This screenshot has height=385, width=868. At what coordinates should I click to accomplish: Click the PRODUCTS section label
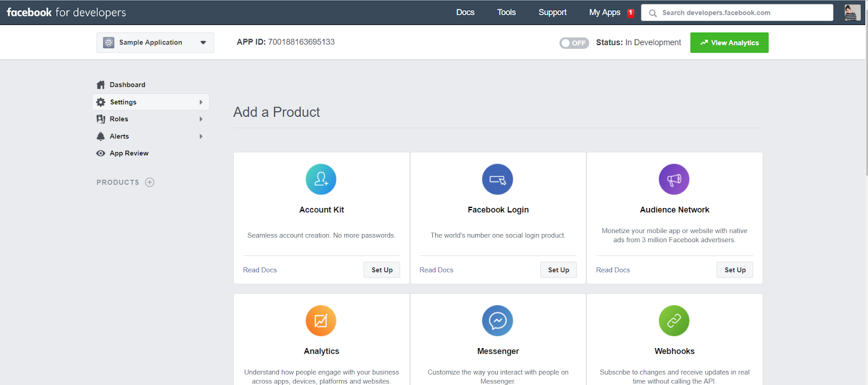(x=118, y=182)
